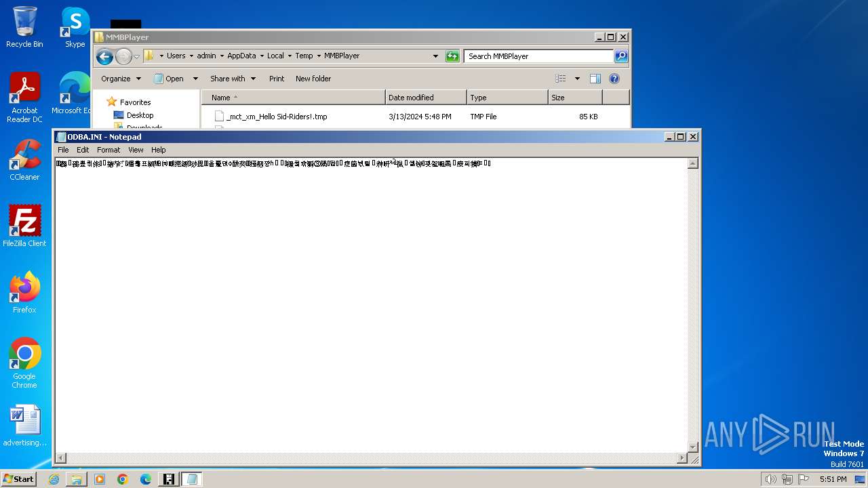Click the MMBPlayer breadcrumb in address bar
Screen dimensions: 868x488
(x=342, y=56)
